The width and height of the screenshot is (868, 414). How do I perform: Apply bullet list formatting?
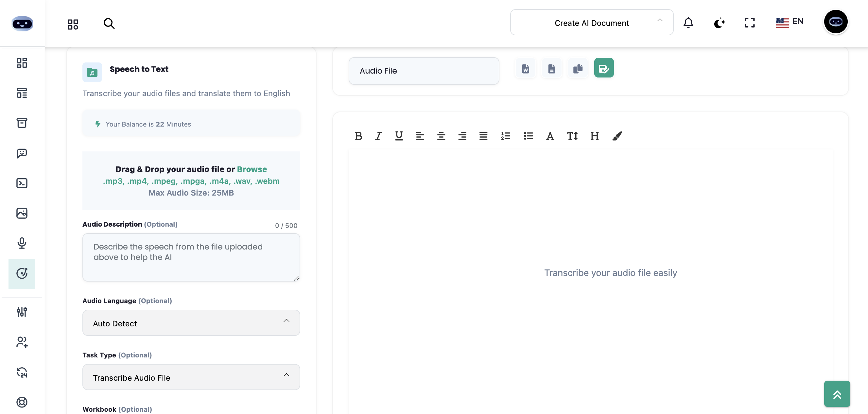(528, 136)
